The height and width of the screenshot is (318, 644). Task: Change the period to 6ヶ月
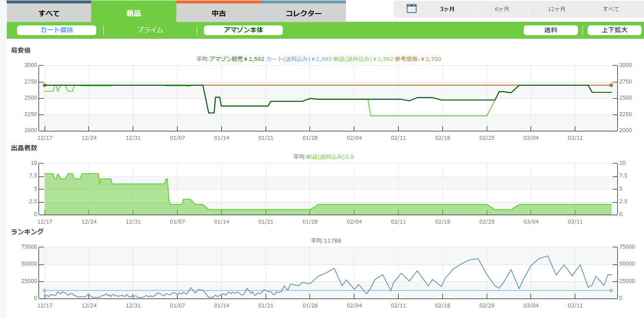coord(502,9)
